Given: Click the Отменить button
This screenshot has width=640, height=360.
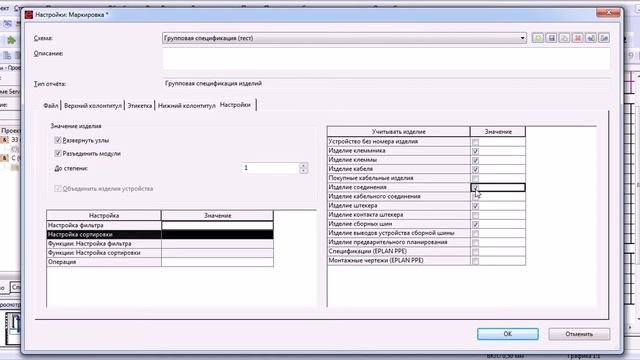Looking at the screenshot, I should (579, 334).
